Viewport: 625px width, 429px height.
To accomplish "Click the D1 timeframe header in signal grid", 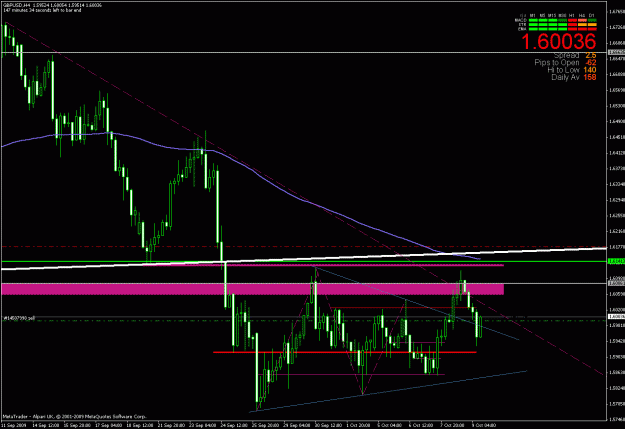I will [592, 16].
